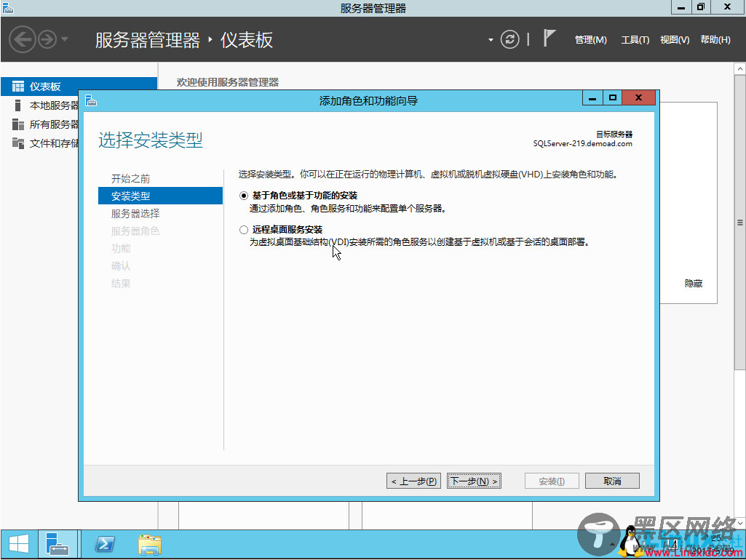
Task: Click the forward arrow in Server Manager header
Action: pyautogui.click(x=47, y=39)
